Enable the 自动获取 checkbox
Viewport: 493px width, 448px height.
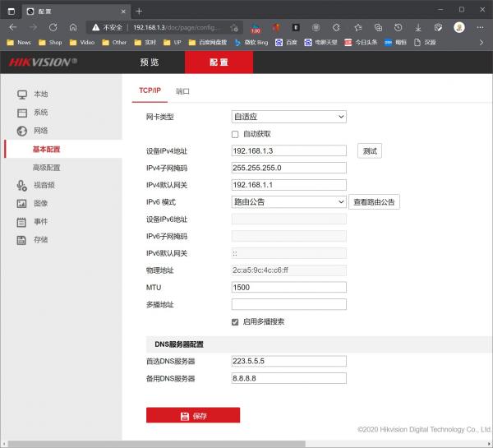click(235, 134)
